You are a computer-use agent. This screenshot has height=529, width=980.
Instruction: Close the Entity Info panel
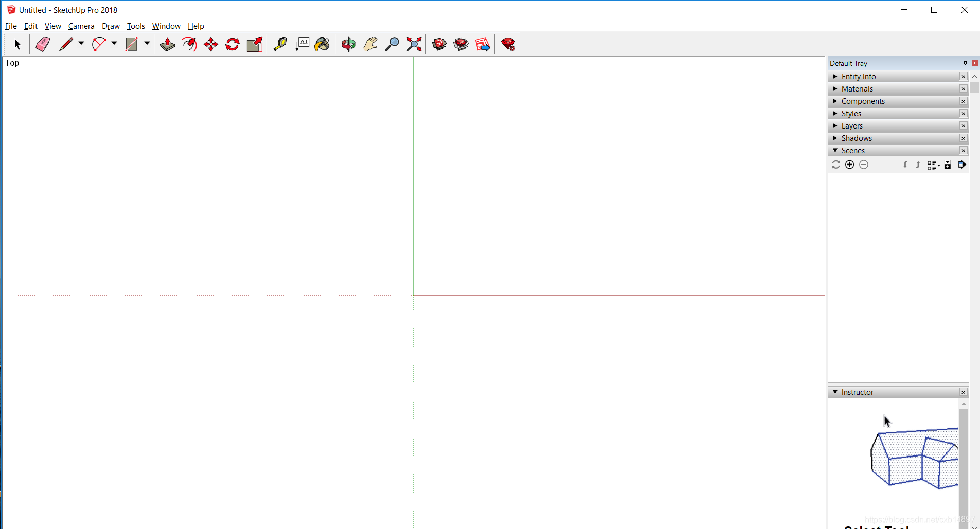[964, 77]
